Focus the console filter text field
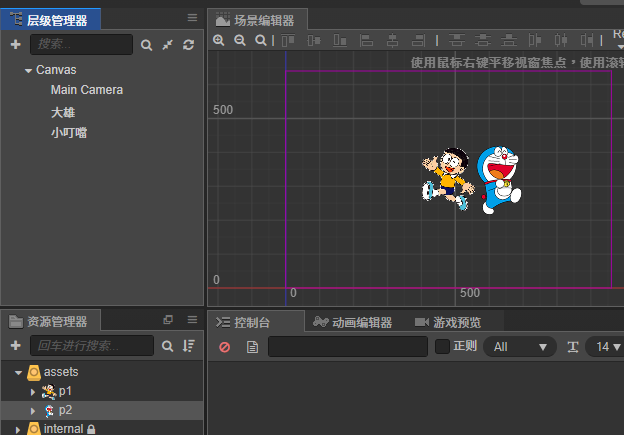 [348, 347]
